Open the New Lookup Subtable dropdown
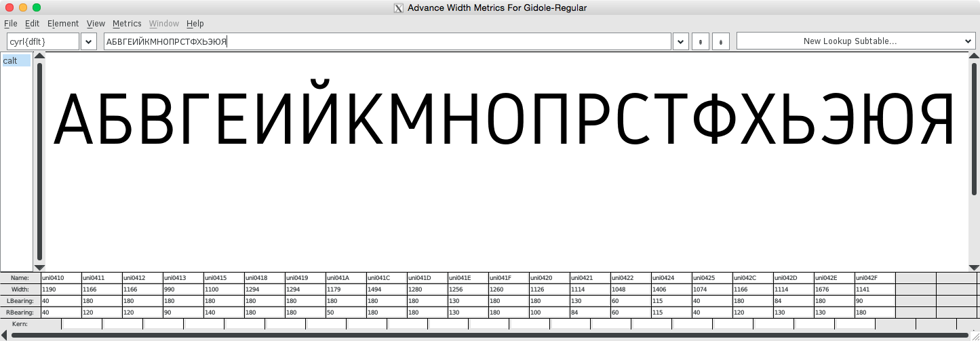 (x=856, y=41)
